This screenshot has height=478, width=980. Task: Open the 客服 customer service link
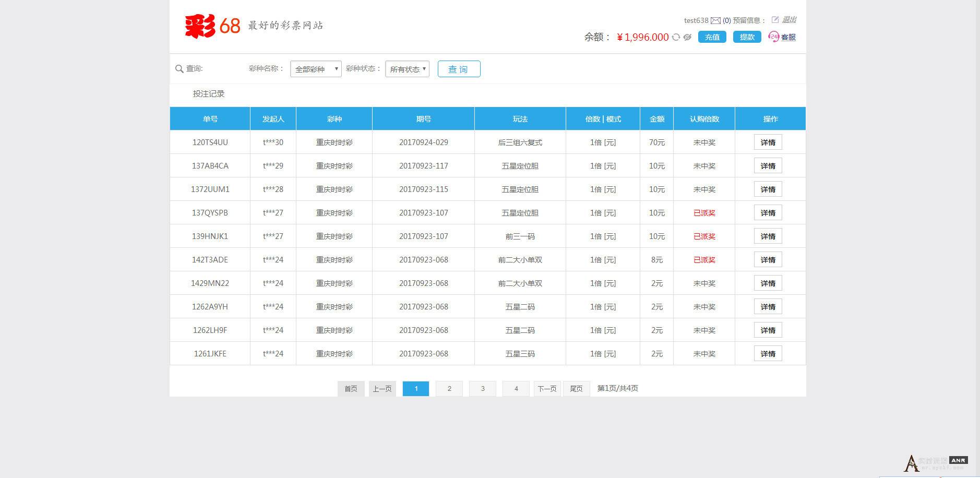[788, 37]
